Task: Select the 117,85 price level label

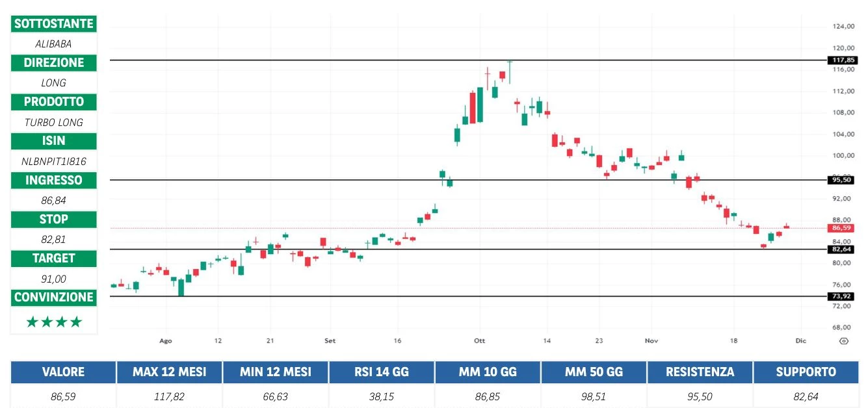Action: tap(840, 60)
